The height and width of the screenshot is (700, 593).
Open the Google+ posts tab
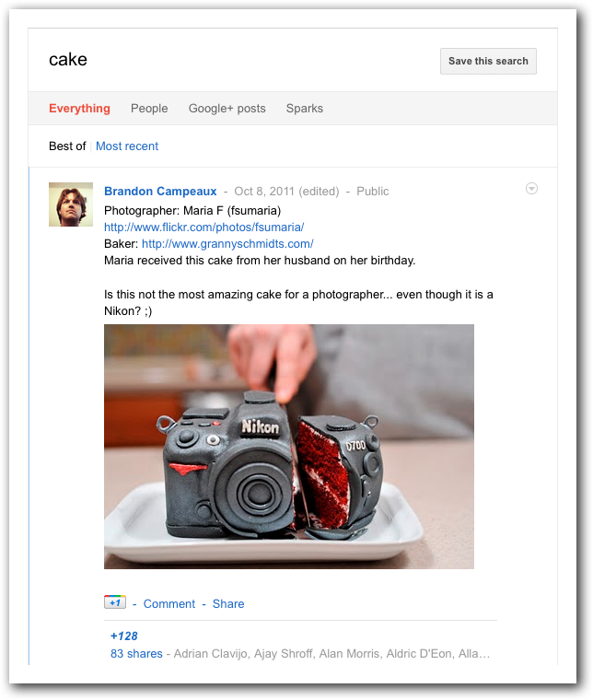coord(227,109)
